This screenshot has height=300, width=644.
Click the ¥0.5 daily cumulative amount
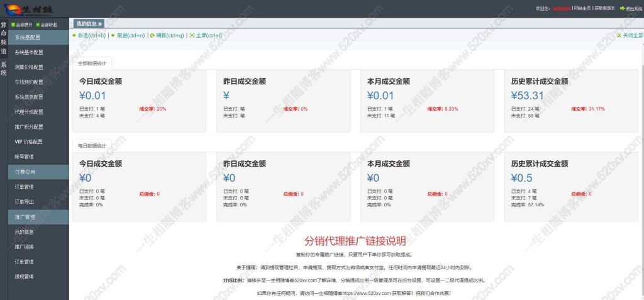(x=521, y=178)
